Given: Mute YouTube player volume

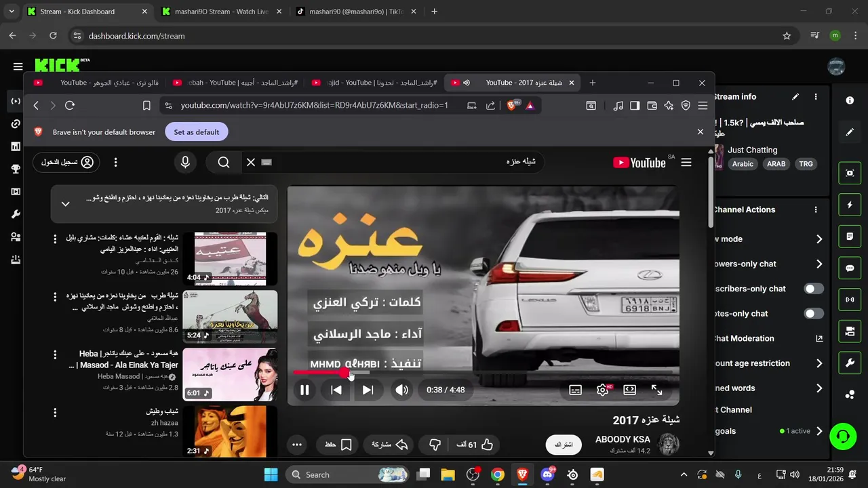Looking at the screenshot, I should pyautogui.click(x=402, y=390).
